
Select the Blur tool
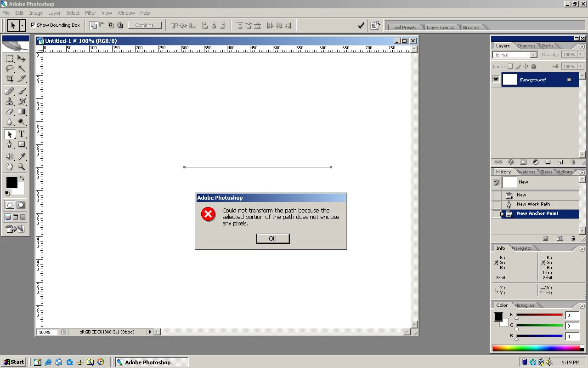tap(9, 121)
